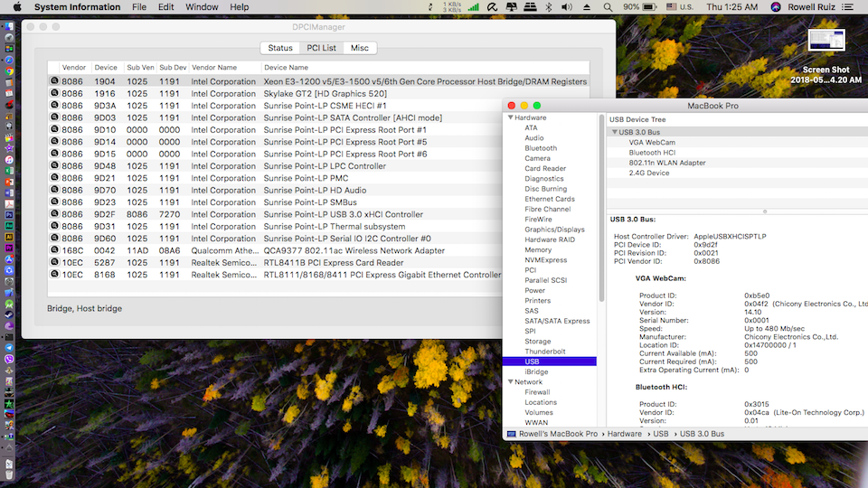Click the magnifier icon of the Skylake GT2 row
This screenshot has width=868, height=488.
54,93
